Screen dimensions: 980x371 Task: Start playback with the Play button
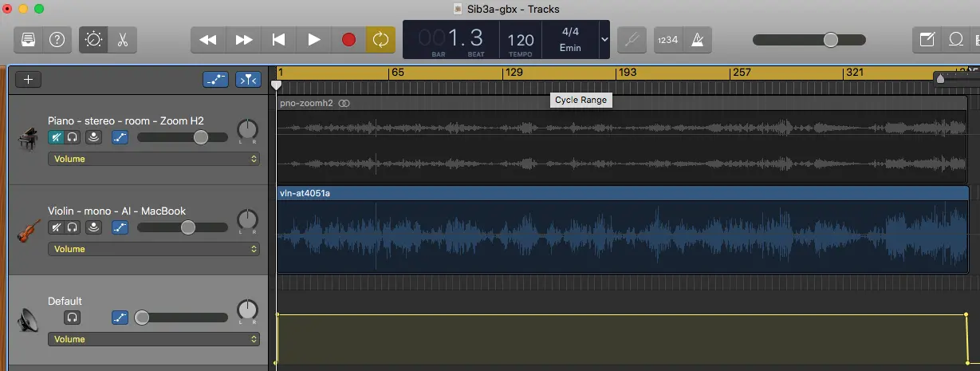pyautogui.click(x=314, y=39)
